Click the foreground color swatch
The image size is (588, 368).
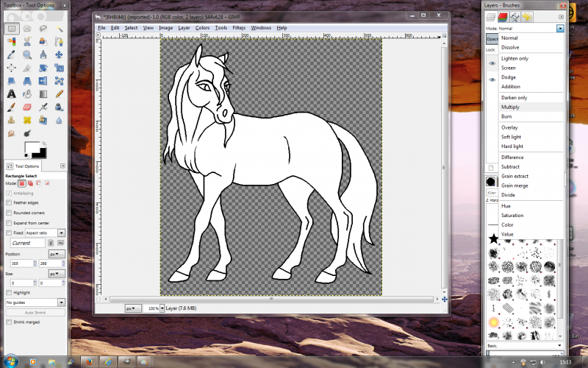pos(32,146)
